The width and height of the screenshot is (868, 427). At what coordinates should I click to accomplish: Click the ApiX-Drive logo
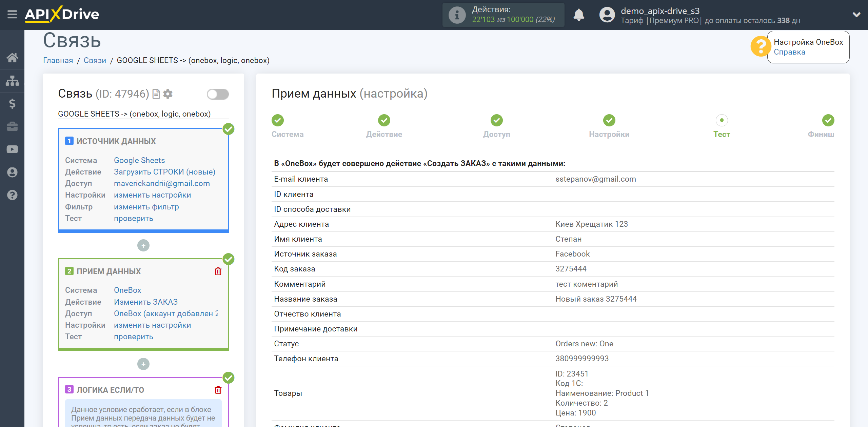pos(62,15)
